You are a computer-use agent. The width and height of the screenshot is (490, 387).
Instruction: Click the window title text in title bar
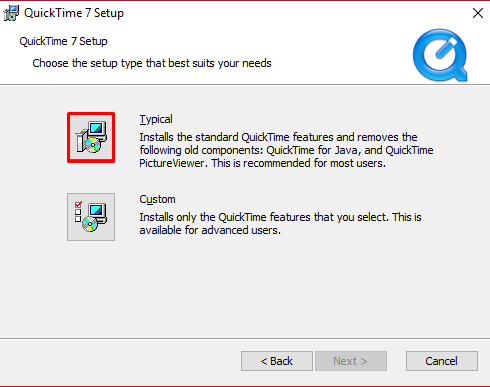coord(74,13)
